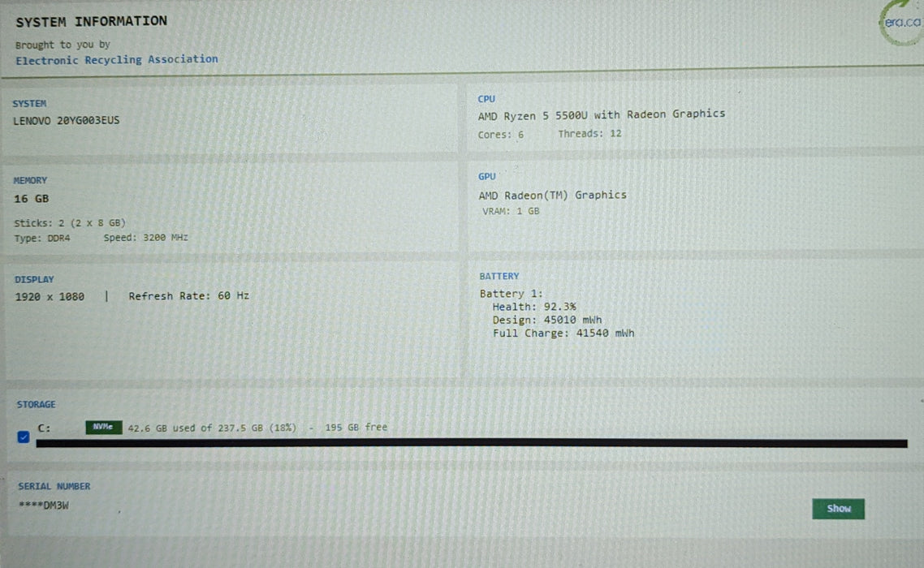
Task: Click the 195 GB free text
Action: (x=356, y=427)
